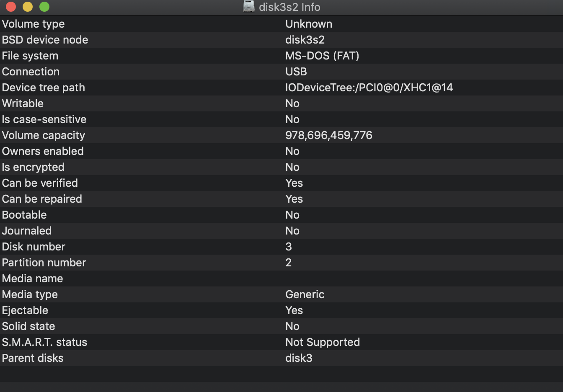This screenshot has height=392, width=563.
Task: Click the IODeviceTree device path value
Action: pos(369,88)
